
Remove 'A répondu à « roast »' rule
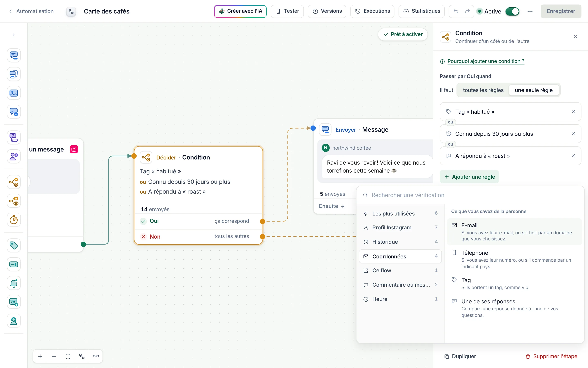573,156
